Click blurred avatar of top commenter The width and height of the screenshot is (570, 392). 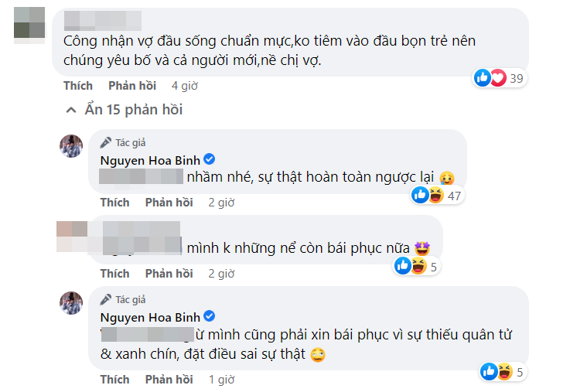pyautogui.click(x=29, y=25)
